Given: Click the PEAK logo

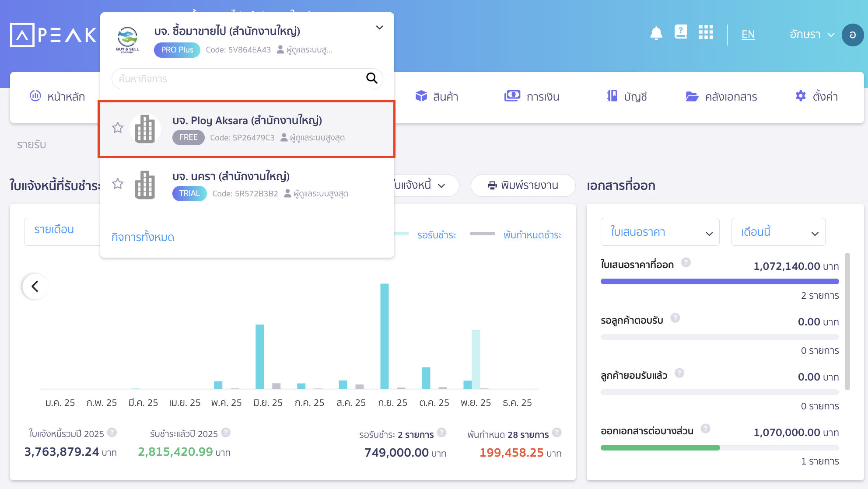Looking at the screenshot, I should click(x=53, y=35).
